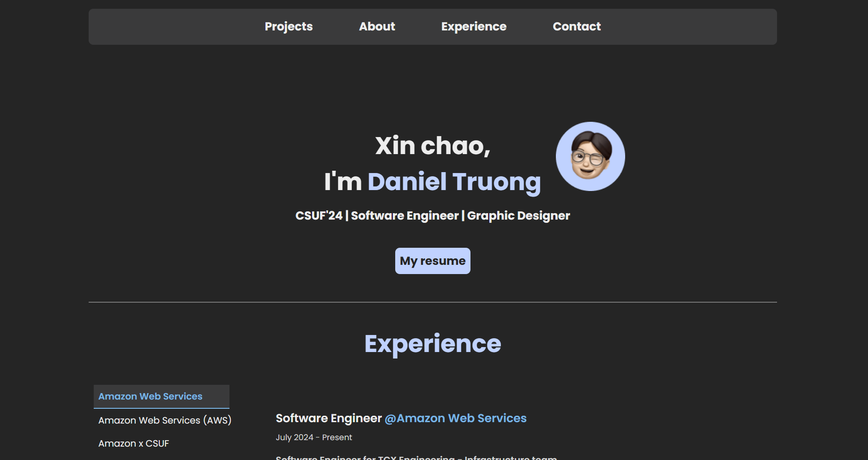868x460 pixels.
Task: Select Experience in the navigation bar
Action: 473,26
